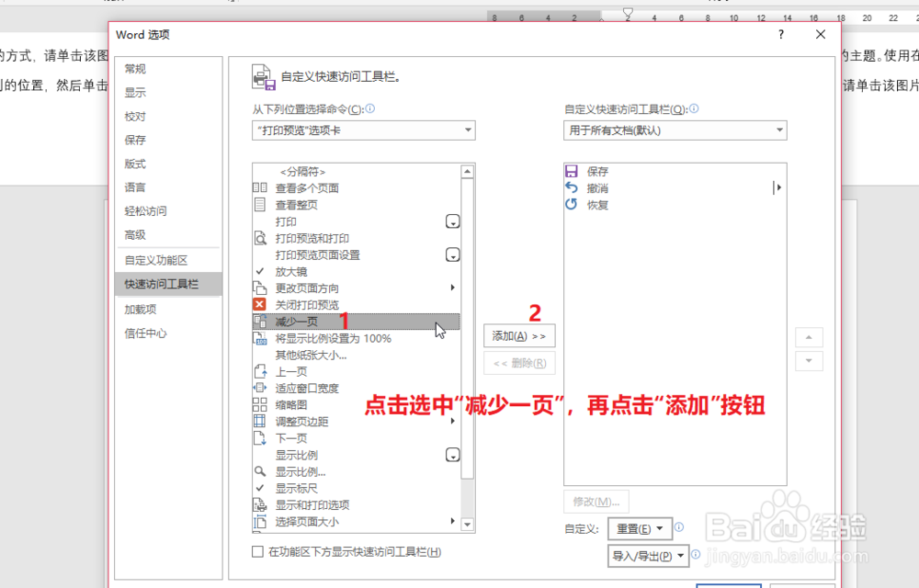
Task: Click info icon next to 重置 button
Action: click(x=679, y=527)
